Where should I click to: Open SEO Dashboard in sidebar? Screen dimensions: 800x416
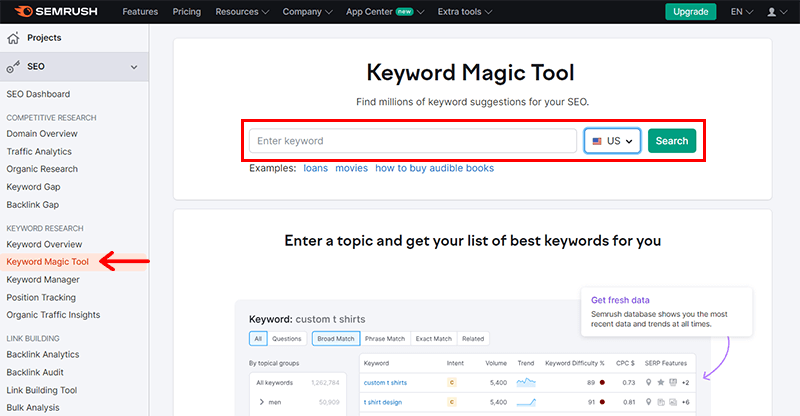point(38,94)
